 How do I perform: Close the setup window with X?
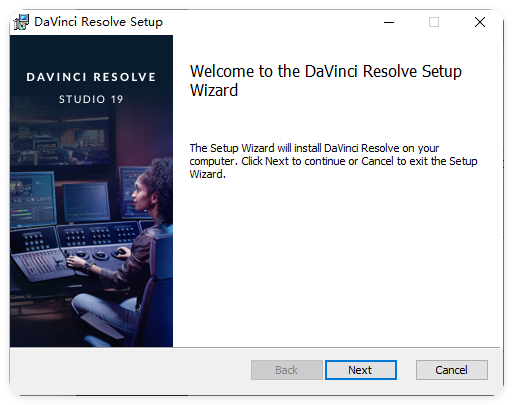tap(480, 22)
